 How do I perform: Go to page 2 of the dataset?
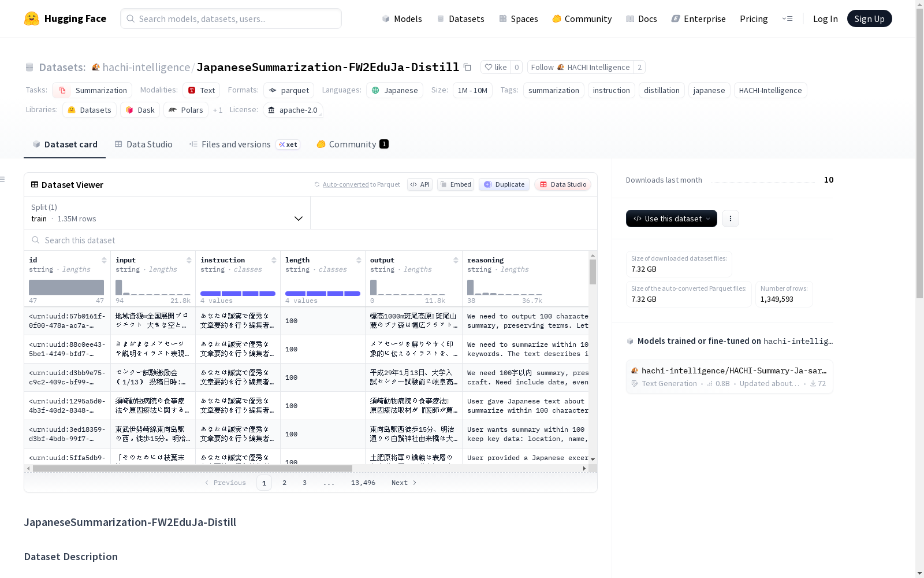pyautogui.click(x=284, y=483)
